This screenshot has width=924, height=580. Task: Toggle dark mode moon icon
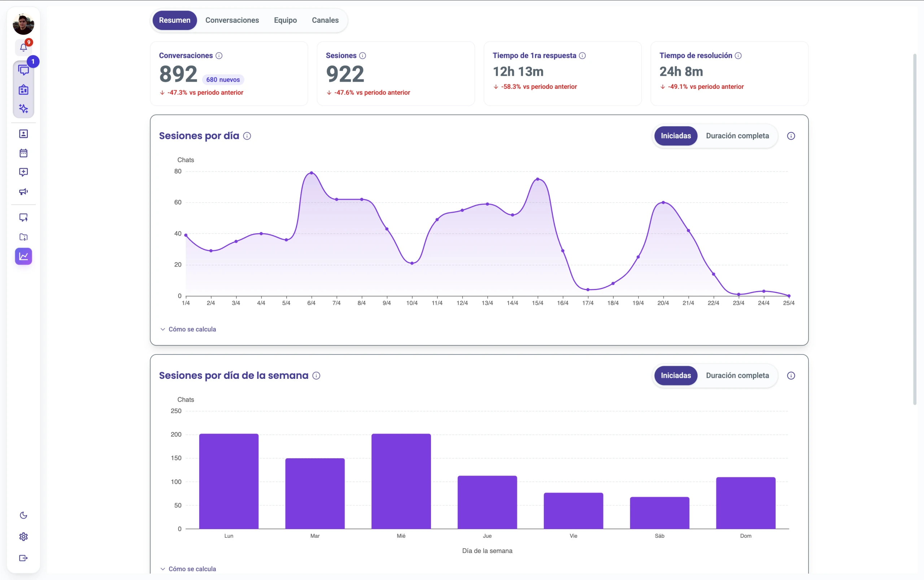coord(23,515)
